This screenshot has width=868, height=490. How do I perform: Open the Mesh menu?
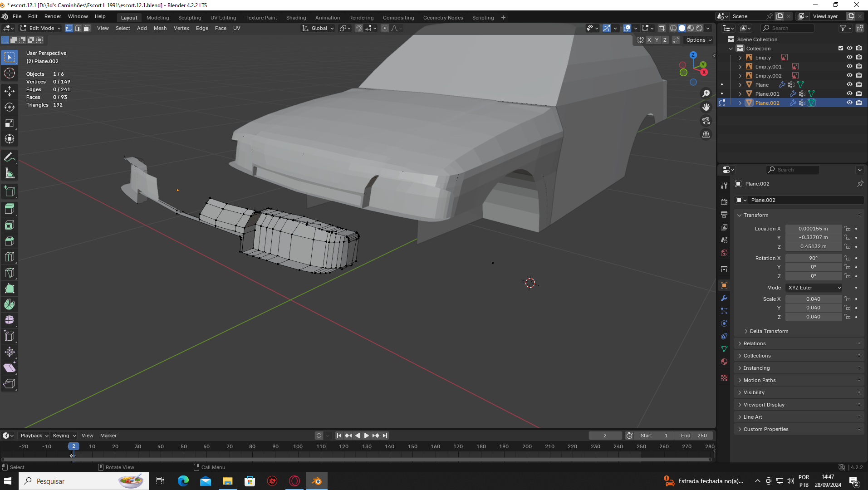(x=160, y=28)
